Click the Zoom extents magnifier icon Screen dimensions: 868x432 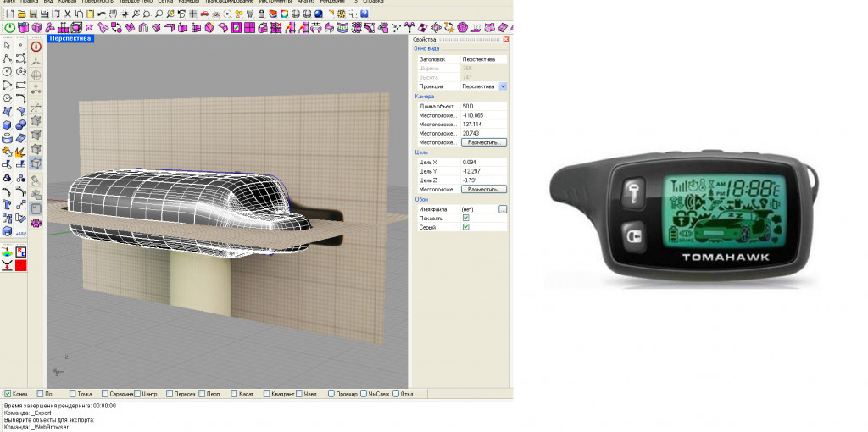tap(159, 14)
